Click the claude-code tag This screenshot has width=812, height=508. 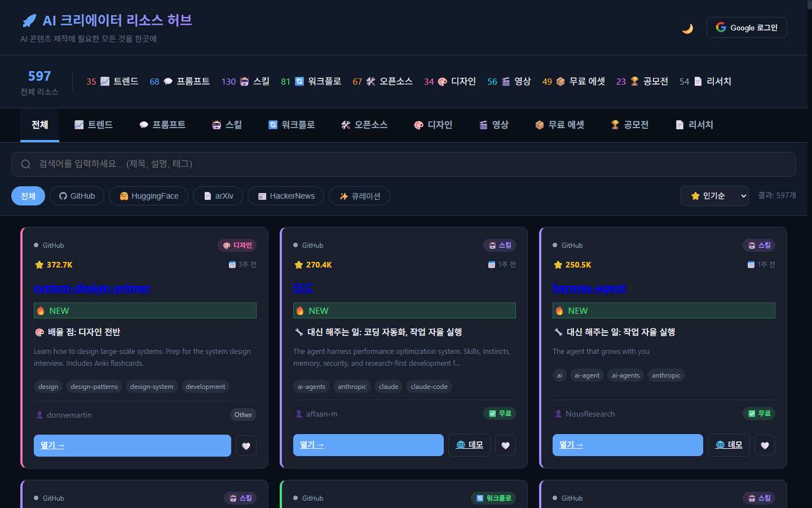(429, 387)
